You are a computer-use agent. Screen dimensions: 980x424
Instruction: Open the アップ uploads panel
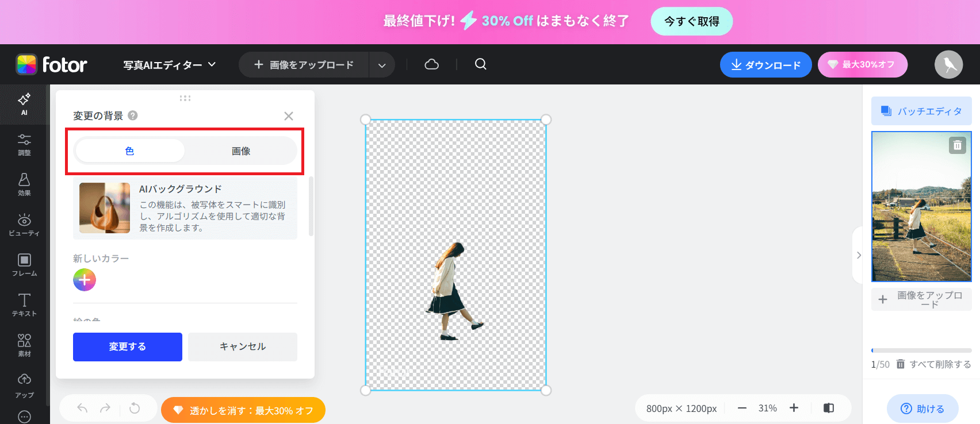click(24, 386)
